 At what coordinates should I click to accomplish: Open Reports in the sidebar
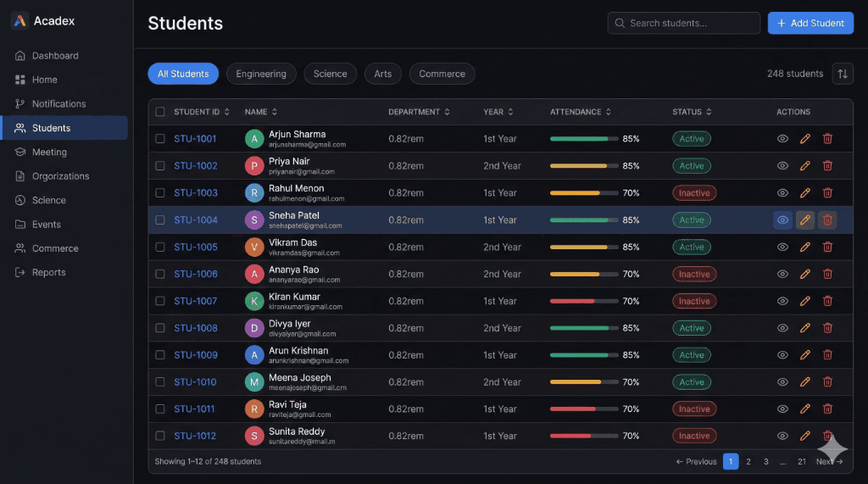click(x=48, y=273)
